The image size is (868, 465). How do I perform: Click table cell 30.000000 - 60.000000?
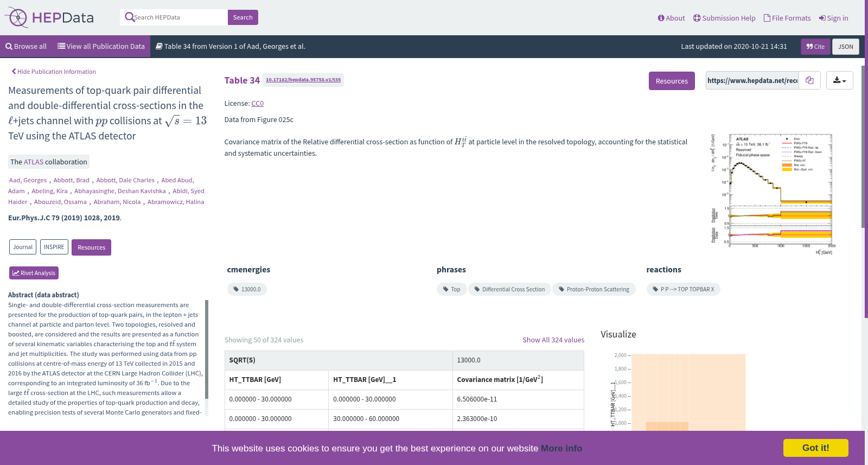[x=391, y=419]
